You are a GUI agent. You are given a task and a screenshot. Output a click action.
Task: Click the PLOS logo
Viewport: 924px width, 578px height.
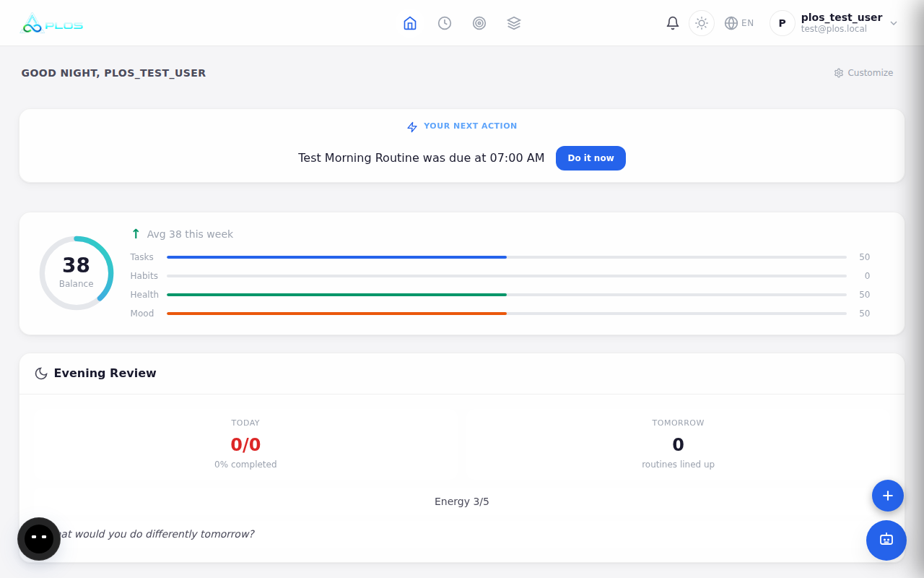coord(52,22)
